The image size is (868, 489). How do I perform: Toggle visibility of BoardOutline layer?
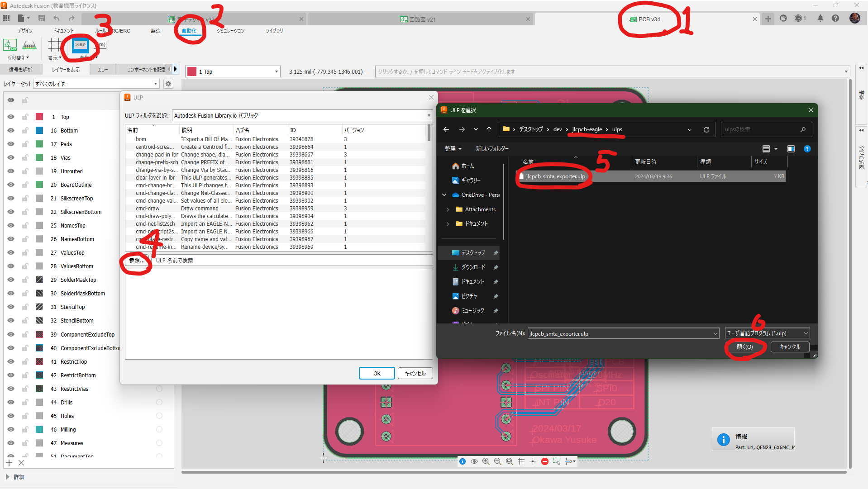coord(11,185)
